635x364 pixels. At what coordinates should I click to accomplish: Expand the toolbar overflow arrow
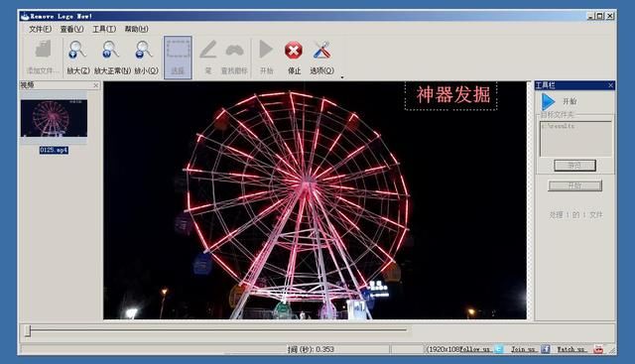342,77
